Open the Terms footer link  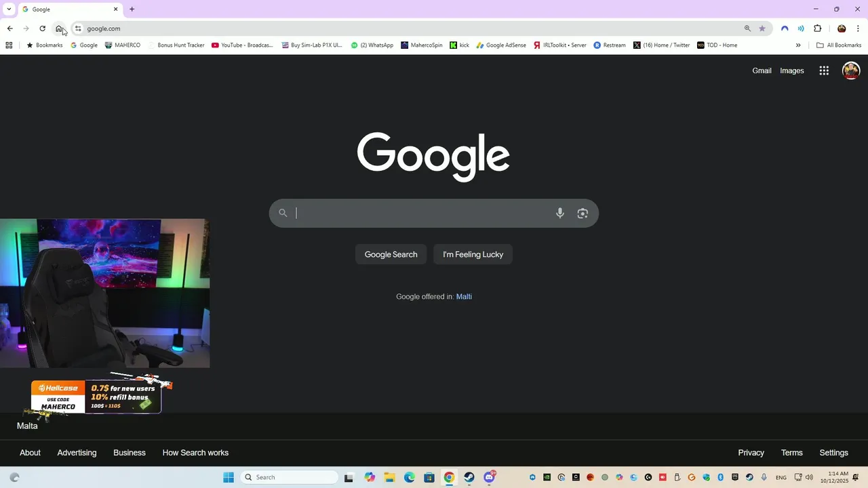pos(791,453)
